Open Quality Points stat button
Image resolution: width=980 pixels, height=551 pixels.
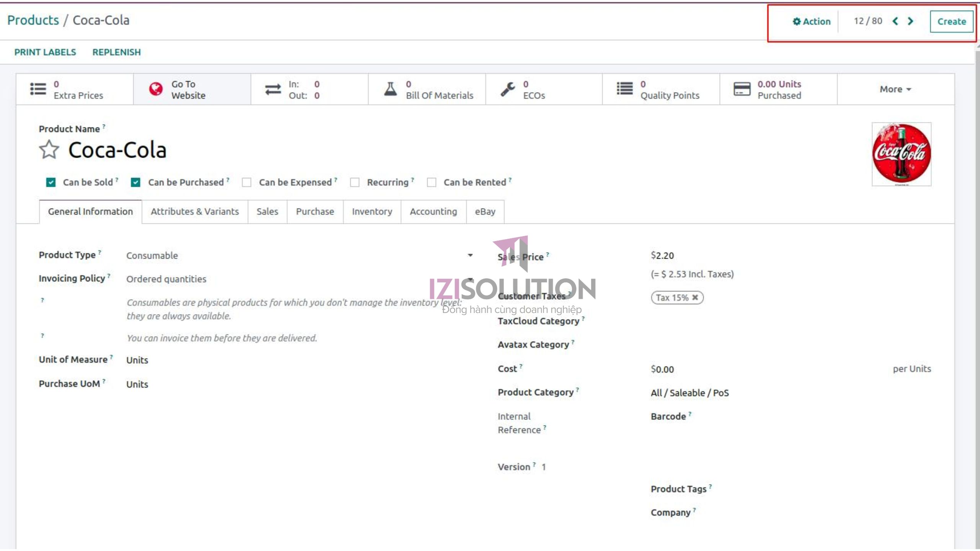624,89
